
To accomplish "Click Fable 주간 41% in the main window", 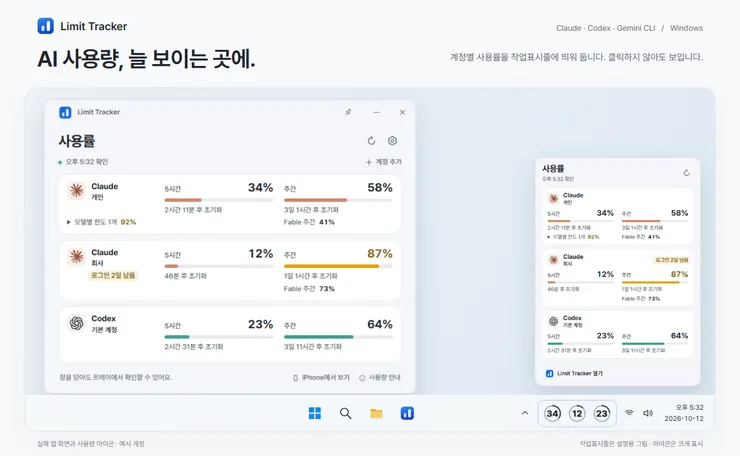I will pos(309,222).
